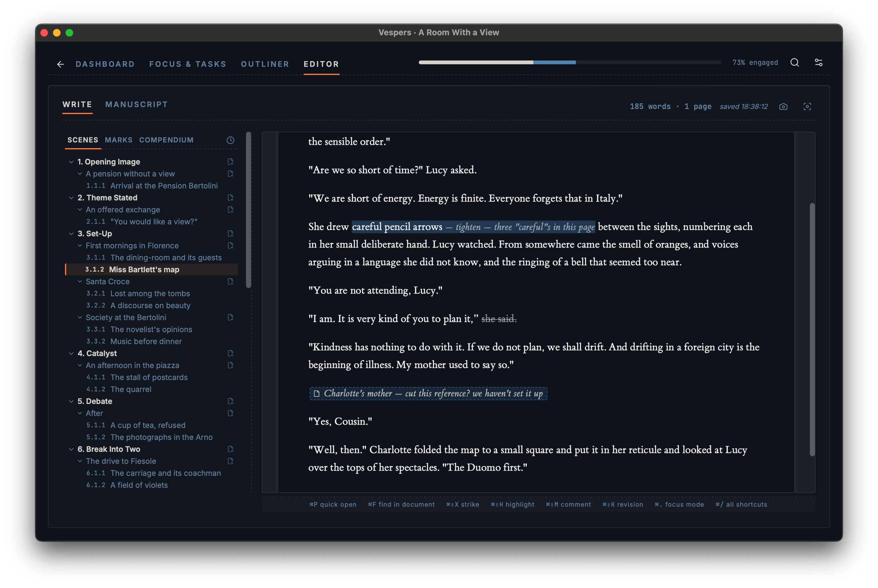Open the Compendium sidebar tab
The height and width of the screenshot is (588, 878).
166,140
